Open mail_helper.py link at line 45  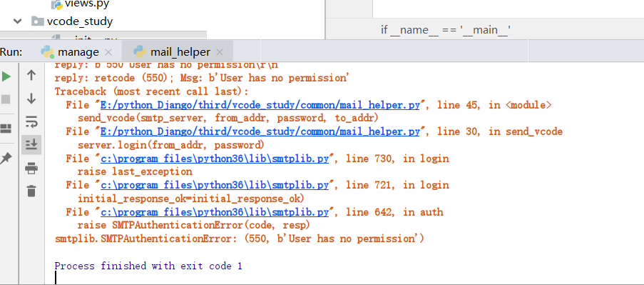point(260,105)
